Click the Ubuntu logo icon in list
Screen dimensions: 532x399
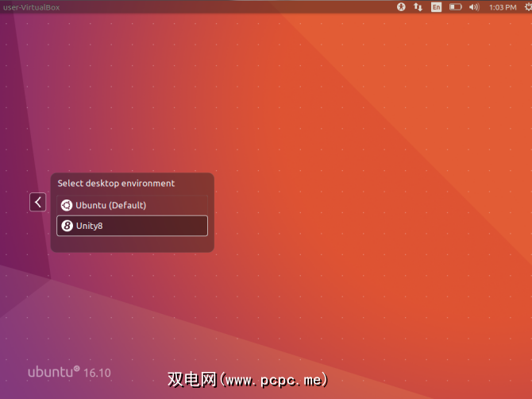click(x=67, y=205)
